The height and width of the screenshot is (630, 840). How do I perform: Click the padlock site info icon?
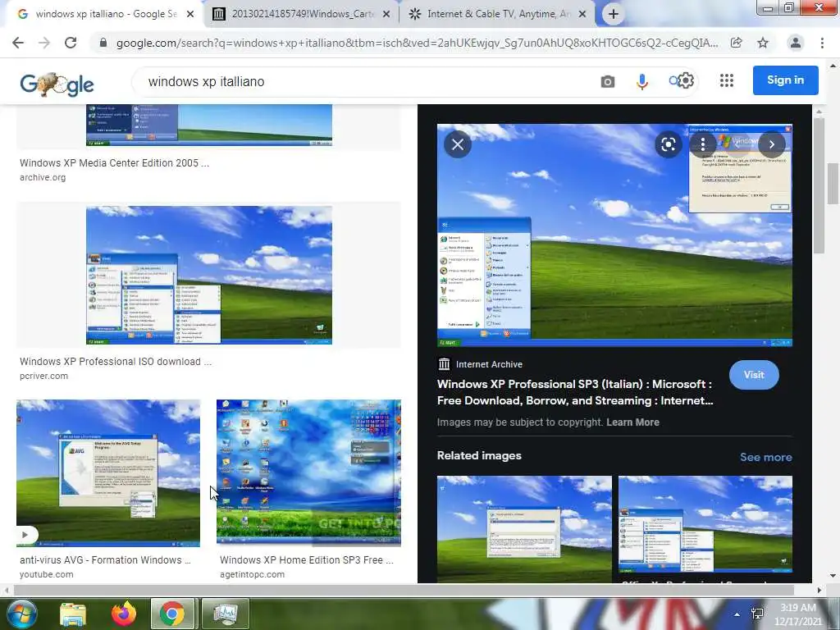coord(103,43)
